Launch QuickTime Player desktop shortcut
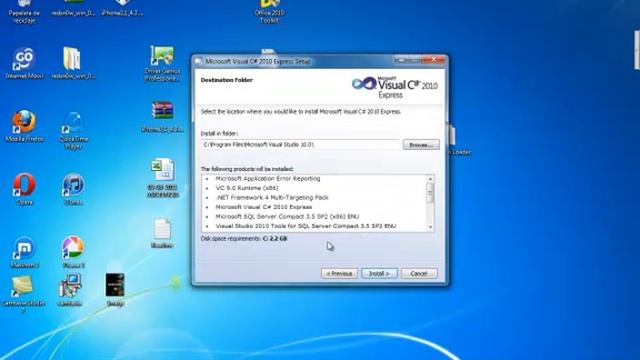 (x=73, y=130)
